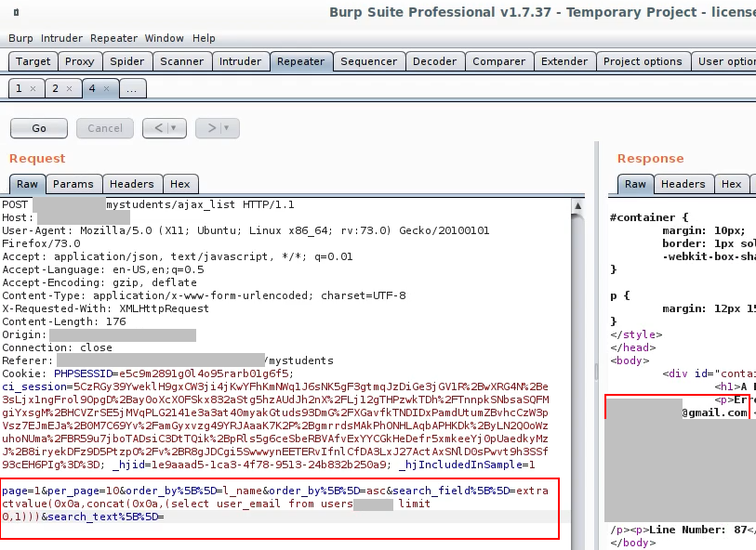
Task: Switch to the Extender tool tab
Action: (x=564, y=61)
